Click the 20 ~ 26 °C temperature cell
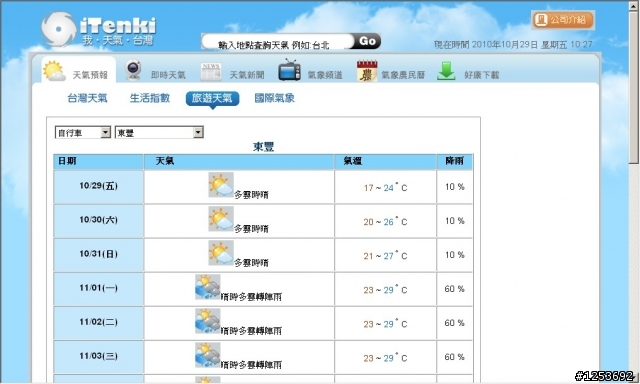Viewport: 640px width, 384px height. (x=385, y=221)
